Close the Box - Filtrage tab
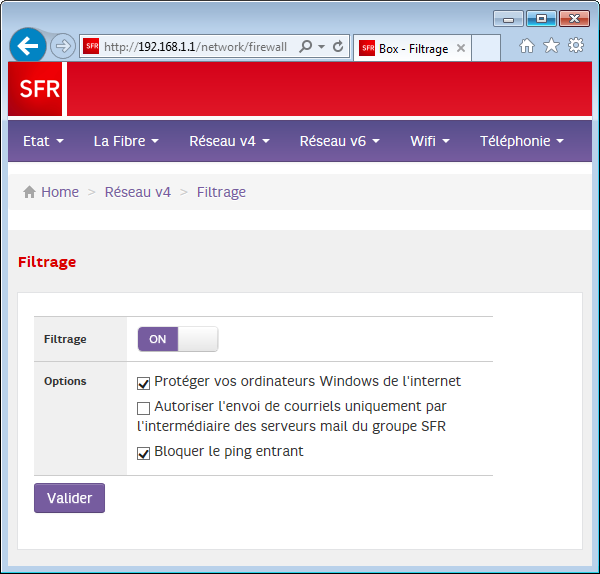 click(x=461, y=48)
